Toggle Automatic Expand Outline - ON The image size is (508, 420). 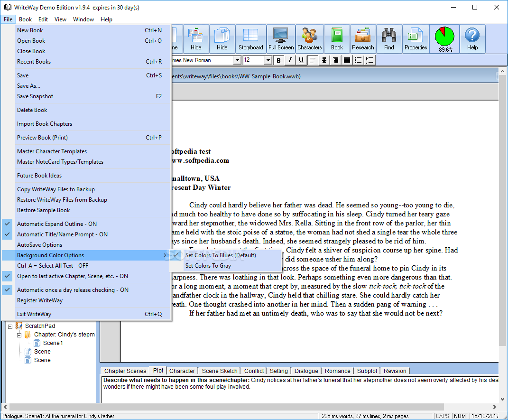click(86, 224)
